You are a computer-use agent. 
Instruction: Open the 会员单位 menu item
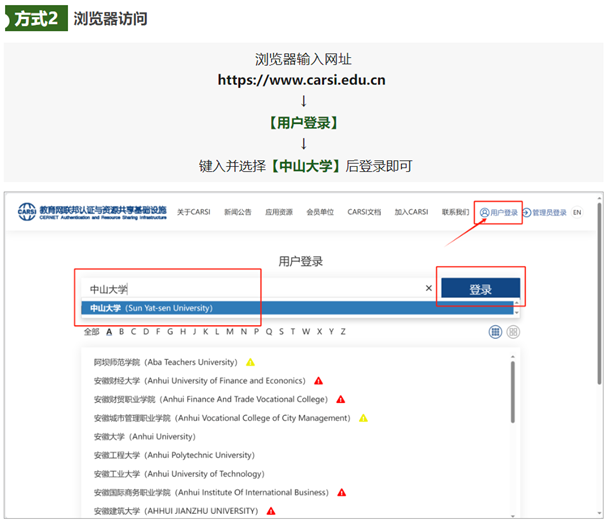click(320, 212)
